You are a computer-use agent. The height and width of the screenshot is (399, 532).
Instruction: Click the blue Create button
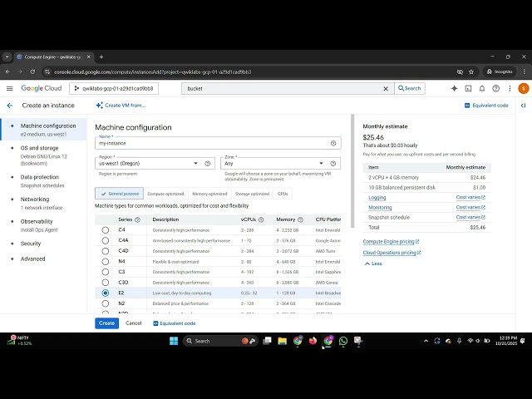coord(106,323)
